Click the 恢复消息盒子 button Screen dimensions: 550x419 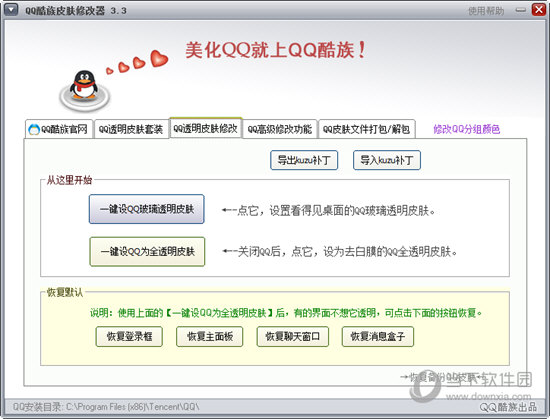[x=378, y=337]
